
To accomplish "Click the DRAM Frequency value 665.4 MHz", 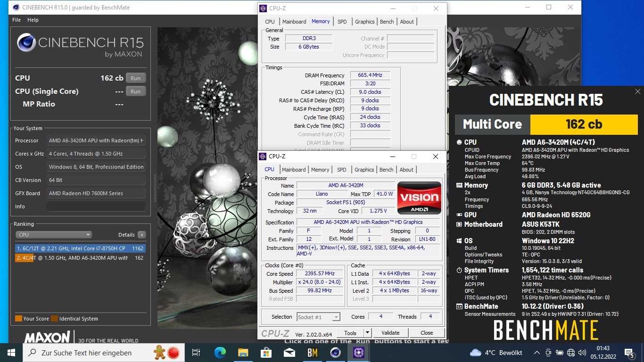I will [370, 75].
